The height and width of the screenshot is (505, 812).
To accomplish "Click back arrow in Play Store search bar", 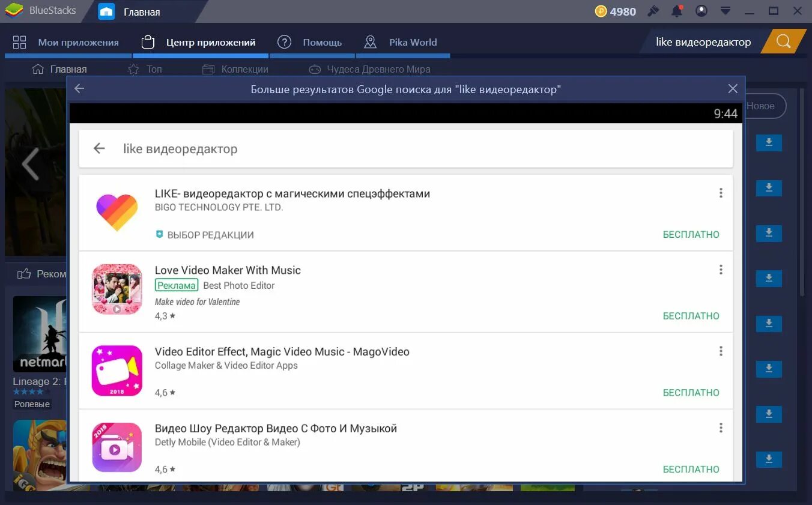I will pyautogui.click(x=99, y=148).
